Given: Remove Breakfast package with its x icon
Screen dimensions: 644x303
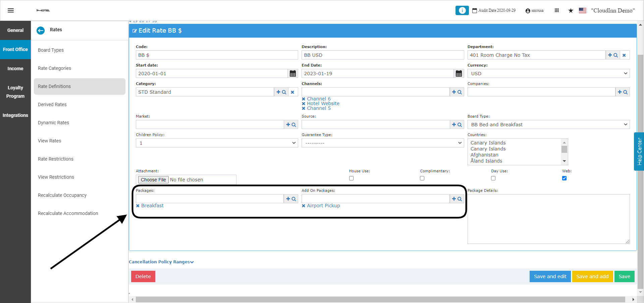Looking at the screenshot, I should (x=138, y=206).
